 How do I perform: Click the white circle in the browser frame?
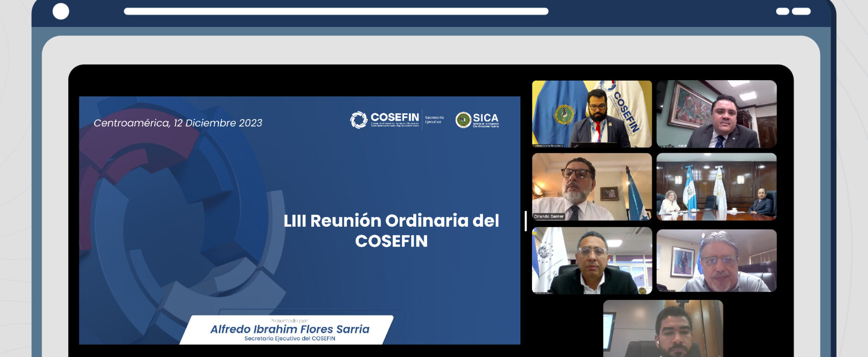[61, 11]
